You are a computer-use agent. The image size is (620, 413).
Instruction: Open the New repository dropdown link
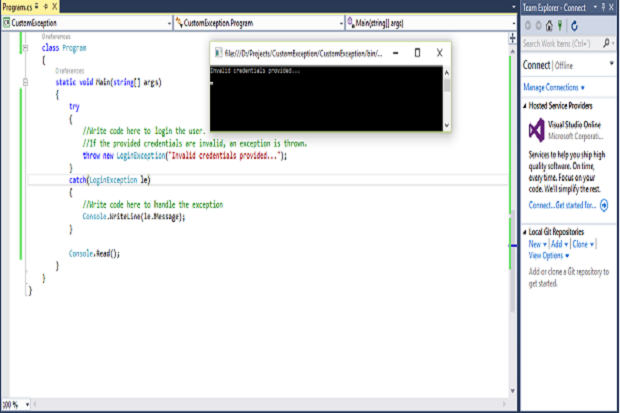coord(537,244)
